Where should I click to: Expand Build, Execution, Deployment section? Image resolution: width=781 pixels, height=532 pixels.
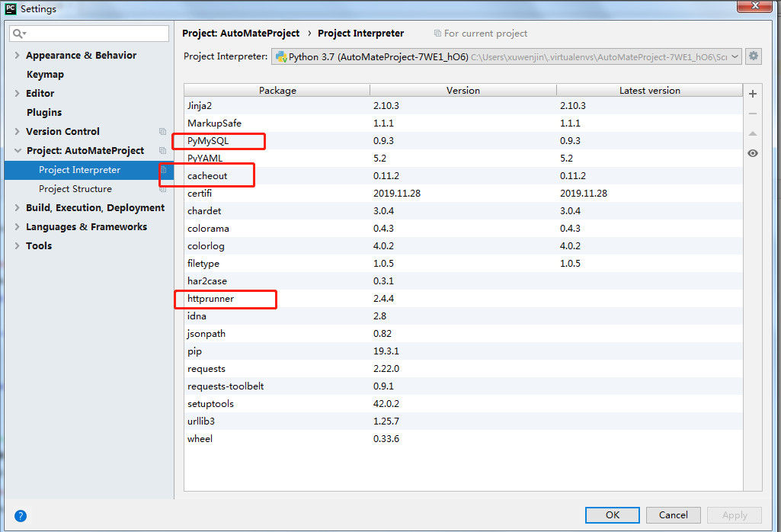click(x=17, y=208)
